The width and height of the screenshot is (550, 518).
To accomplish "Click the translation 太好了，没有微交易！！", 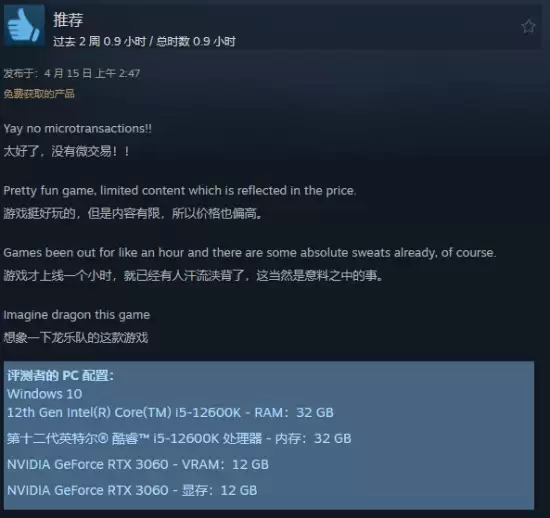I will coord(67,152).
